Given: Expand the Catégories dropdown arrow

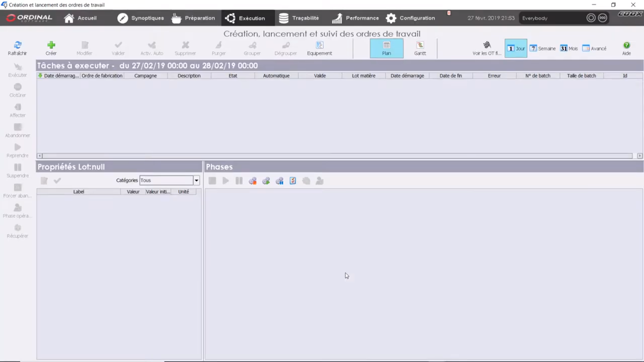Looking at the screenshot, I should (197, 180).
